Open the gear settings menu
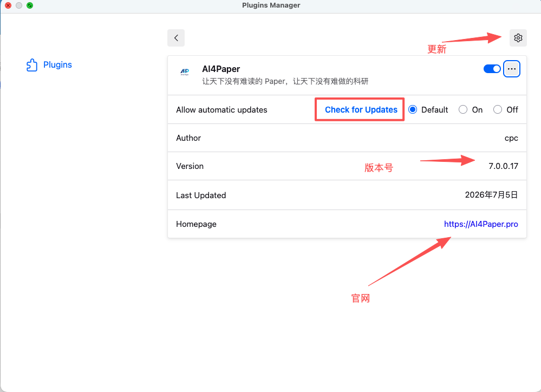The height and width of the screenshot is (392, 541). [518, 38]
